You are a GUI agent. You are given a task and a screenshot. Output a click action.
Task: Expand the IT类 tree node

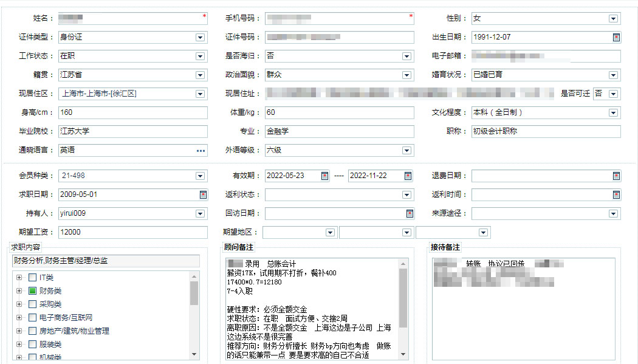19,277
